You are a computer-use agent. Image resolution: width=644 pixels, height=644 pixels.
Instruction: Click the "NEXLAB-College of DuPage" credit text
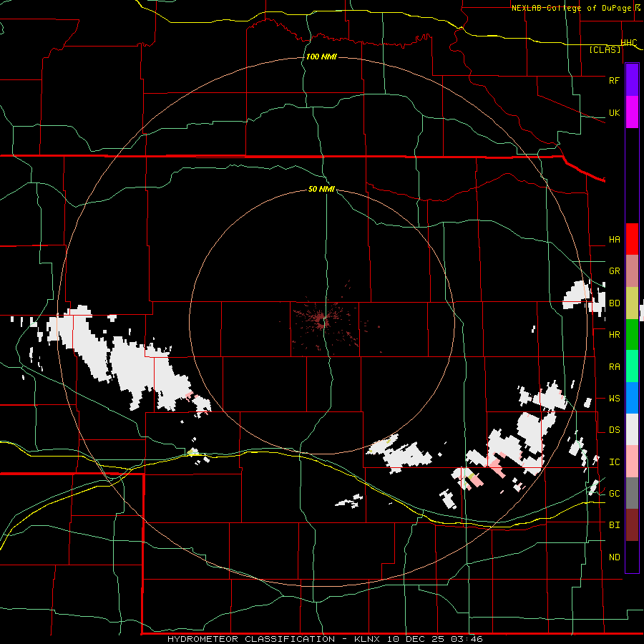pyautogui.click(x=571, y=8)
